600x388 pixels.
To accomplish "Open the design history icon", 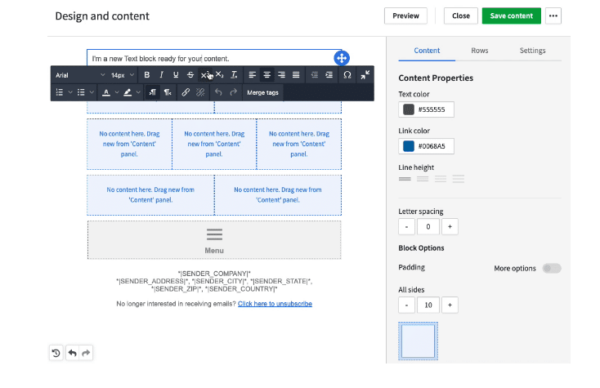I will tap(56, 353).
